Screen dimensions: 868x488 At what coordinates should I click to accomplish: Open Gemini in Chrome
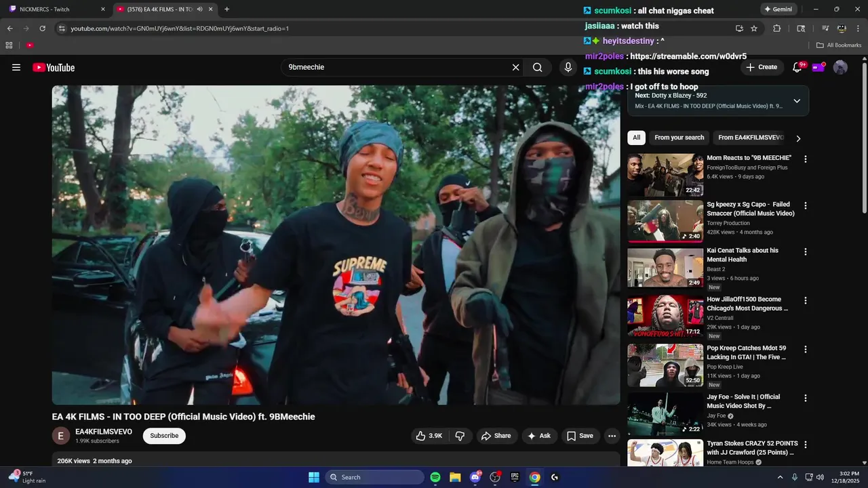pos(778,9)
